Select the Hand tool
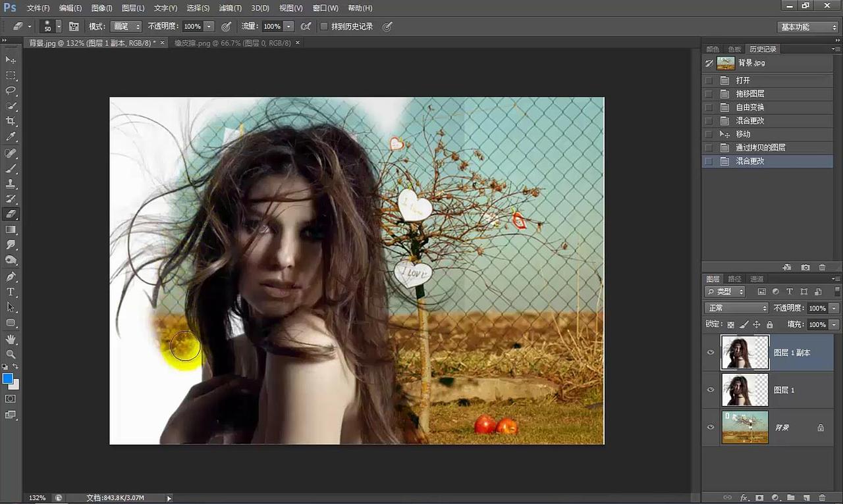 [x=11, y=339]
